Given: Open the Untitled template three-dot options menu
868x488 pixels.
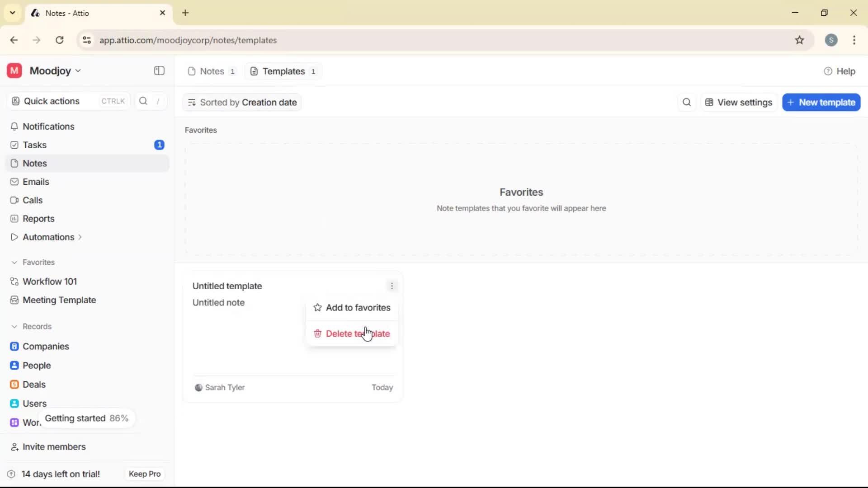Looking at the screenshot, I should coord(392,286).
